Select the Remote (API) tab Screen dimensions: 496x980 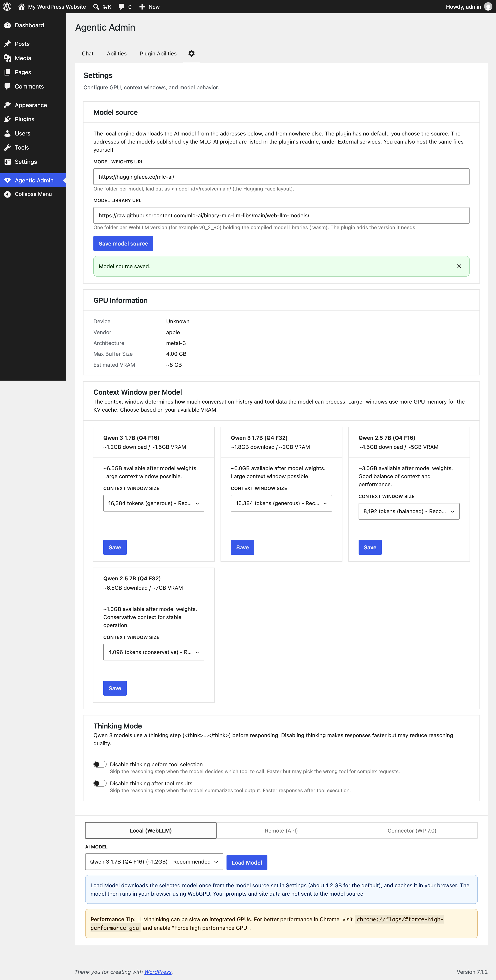pos(281,830)
